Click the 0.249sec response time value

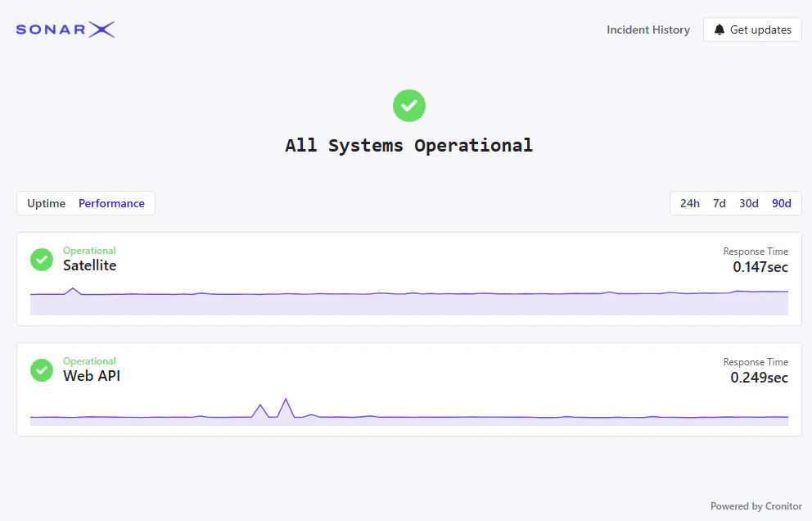[x=759, y=378]
